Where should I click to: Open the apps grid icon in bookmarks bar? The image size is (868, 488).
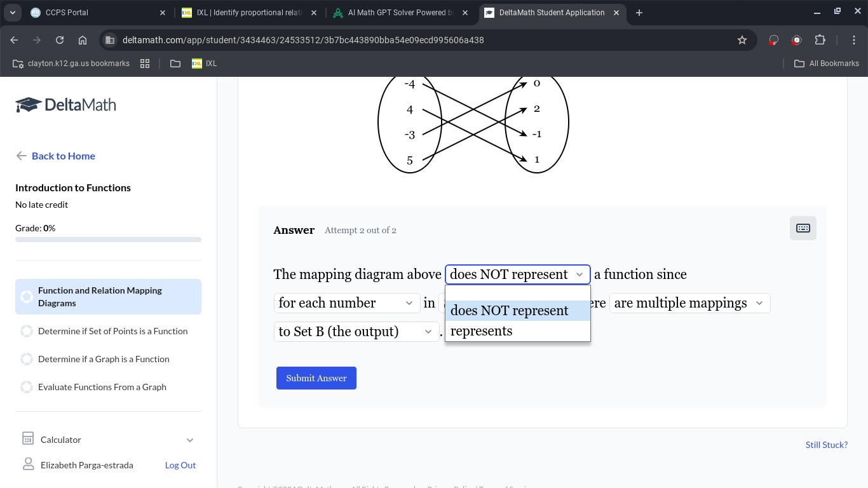tap(145, 64)
